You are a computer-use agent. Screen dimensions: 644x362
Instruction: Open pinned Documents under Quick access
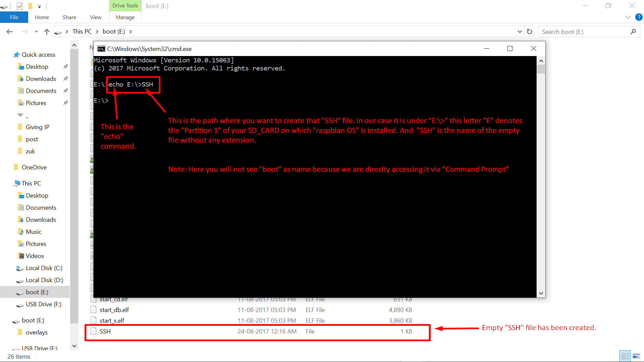pyautogui.click(x=41, y=91)
